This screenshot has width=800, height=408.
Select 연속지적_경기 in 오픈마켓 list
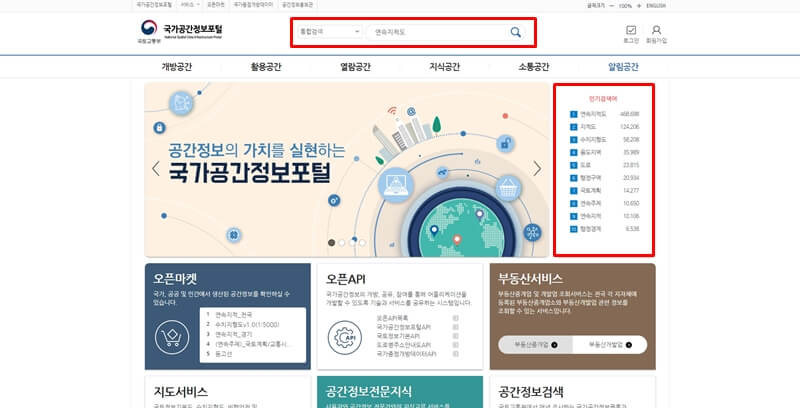tap(233, 334)
